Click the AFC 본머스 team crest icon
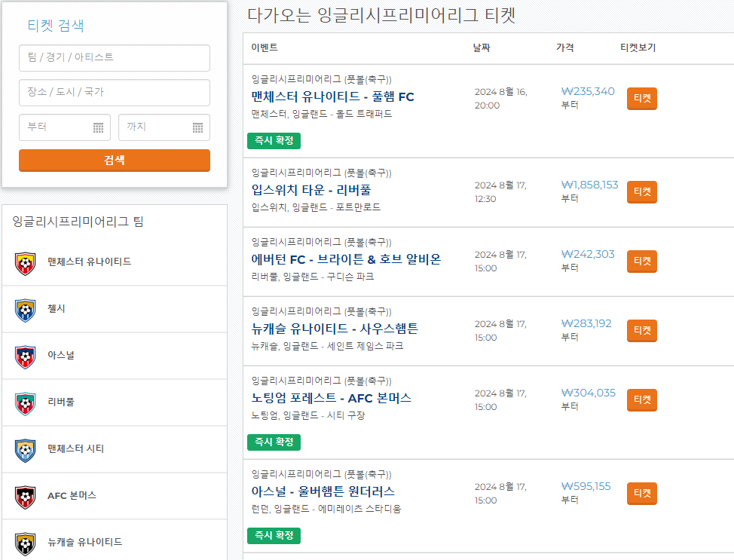Screen dimensions: 734x560 pyautogui.click(x=26, y=497)
